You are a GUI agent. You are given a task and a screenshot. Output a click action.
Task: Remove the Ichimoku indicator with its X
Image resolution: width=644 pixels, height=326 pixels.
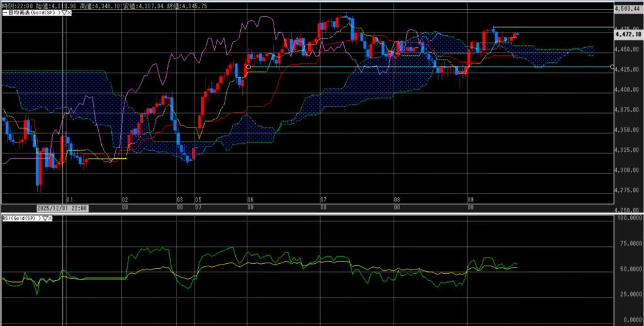[69, 13]
